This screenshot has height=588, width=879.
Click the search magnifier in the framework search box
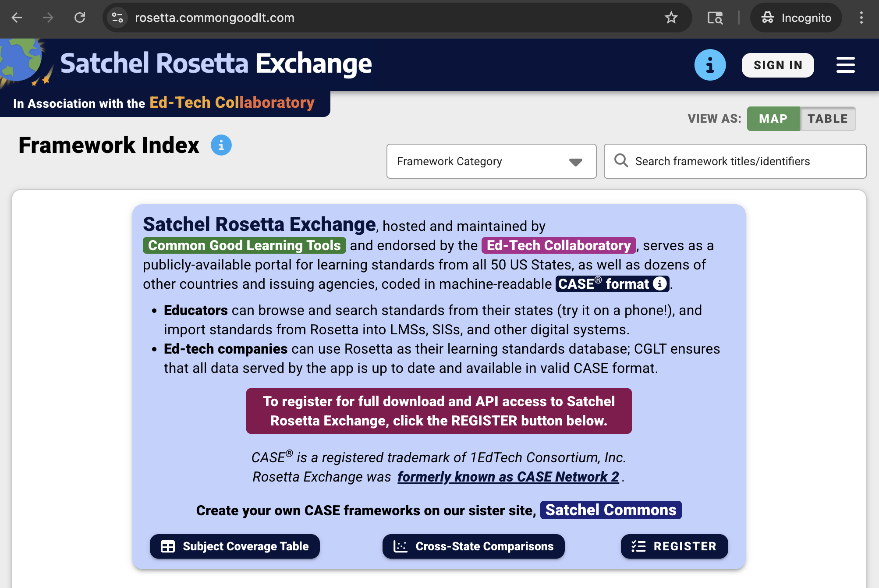[621, 161]
